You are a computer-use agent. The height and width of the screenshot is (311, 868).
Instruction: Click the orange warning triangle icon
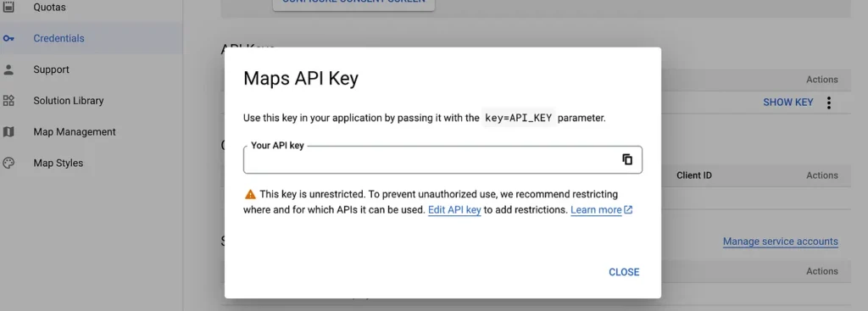[x=250, y=194]
